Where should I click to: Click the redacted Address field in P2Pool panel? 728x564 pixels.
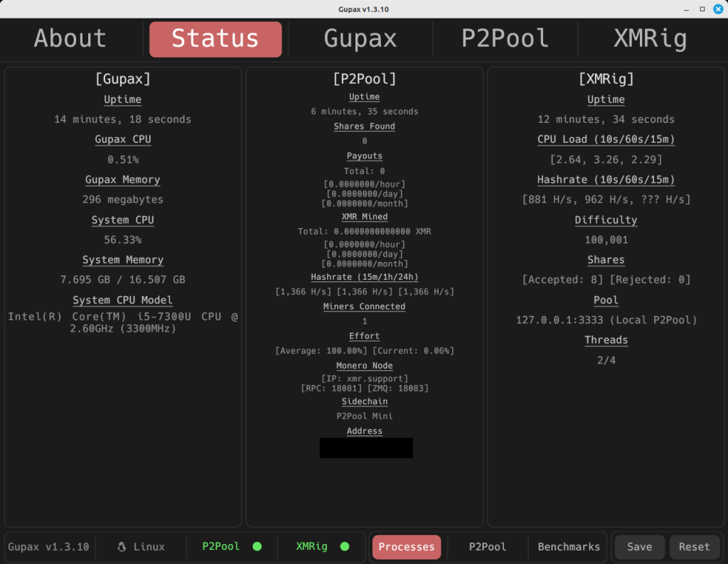pyautogui.click(x=365, y=448)
